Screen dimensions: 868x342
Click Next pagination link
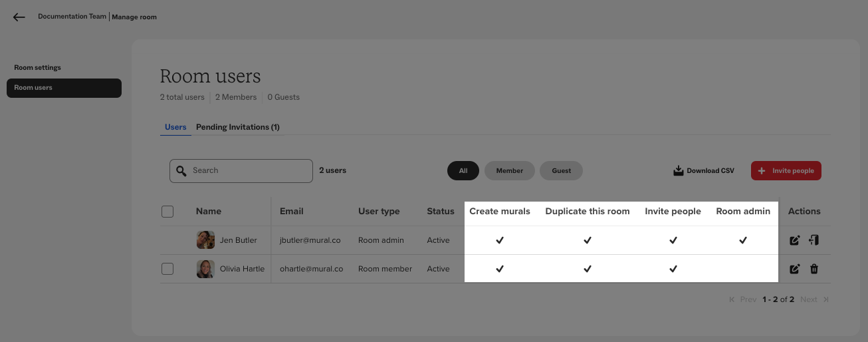tap(809, 299)
